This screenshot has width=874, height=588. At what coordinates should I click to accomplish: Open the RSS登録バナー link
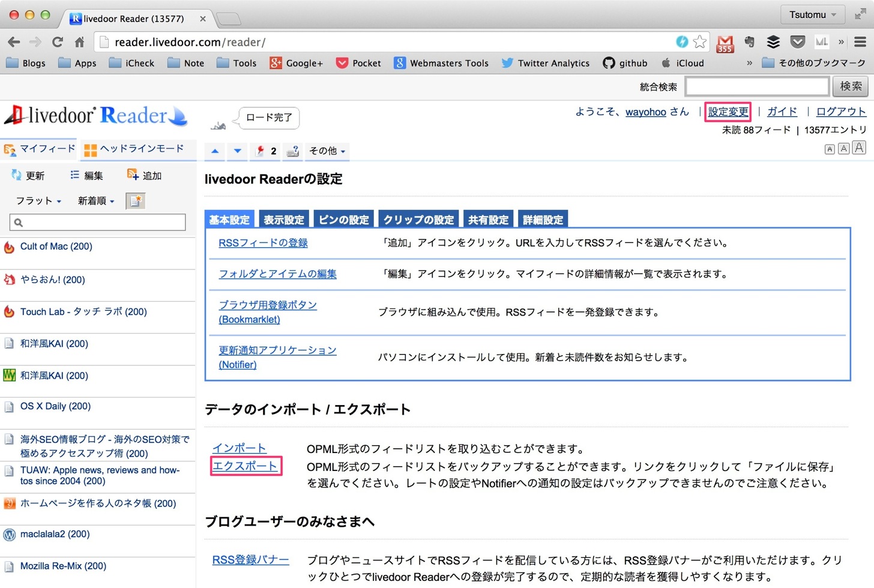250,560
